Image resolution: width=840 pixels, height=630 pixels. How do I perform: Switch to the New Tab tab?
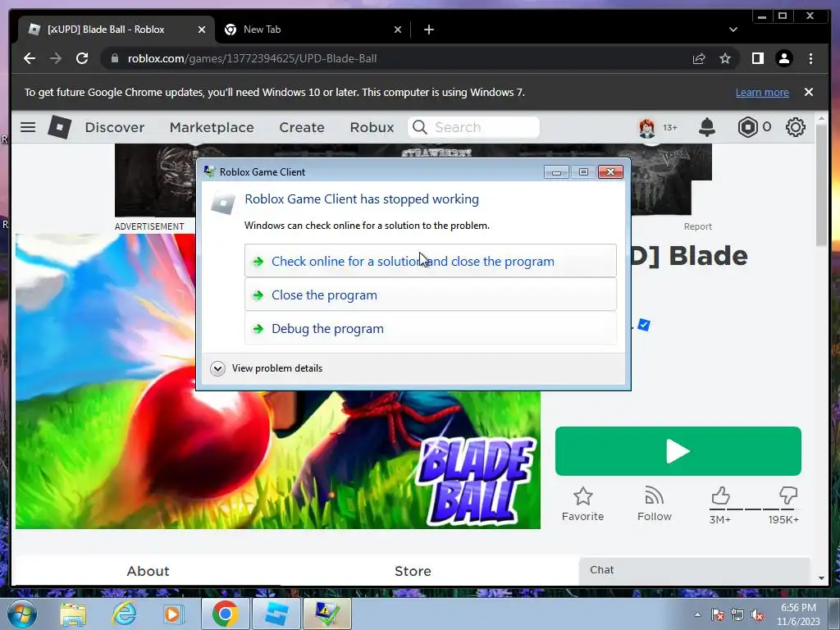tap(313, 30)
